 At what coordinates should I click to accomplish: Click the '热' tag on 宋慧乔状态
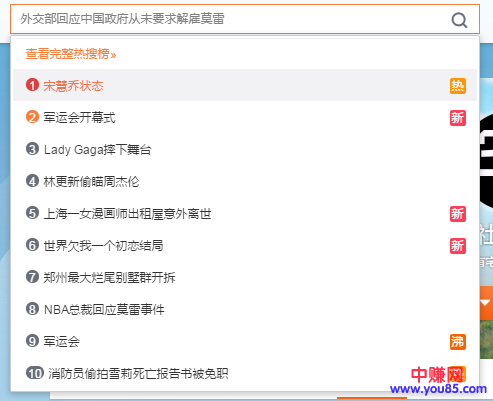click(458, 86)
